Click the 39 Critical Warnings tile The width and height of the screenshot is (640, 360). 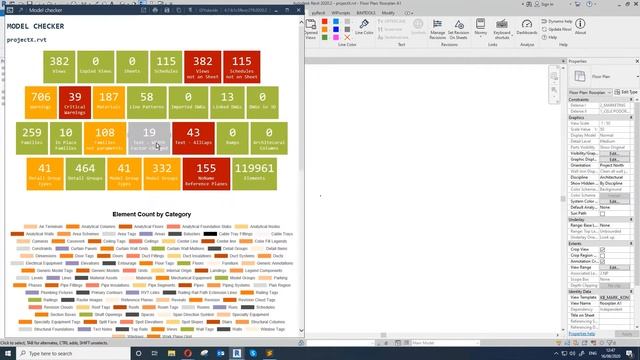tap(75, 102)
